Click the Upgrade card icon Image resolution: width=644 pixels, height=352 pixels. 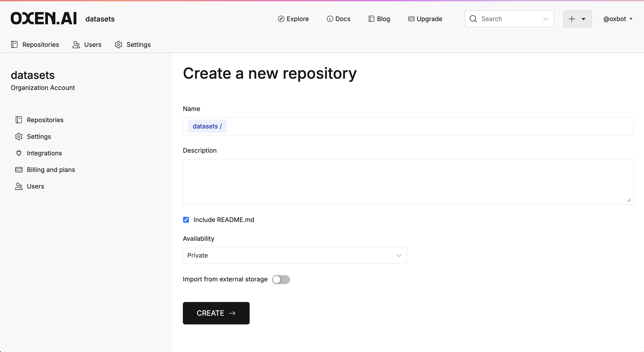(x=411, y=19)
